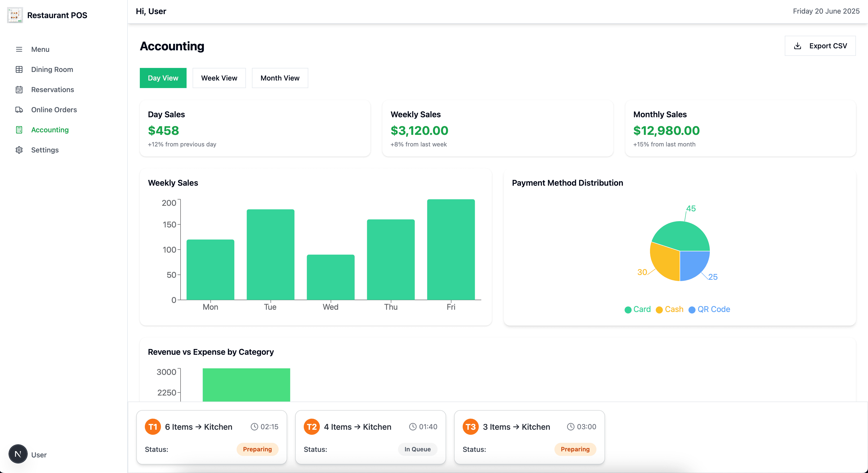868x473 pixels.
Task: Click the orange T1 order badge
Action: pyautogui.click(x=153, y=427)
